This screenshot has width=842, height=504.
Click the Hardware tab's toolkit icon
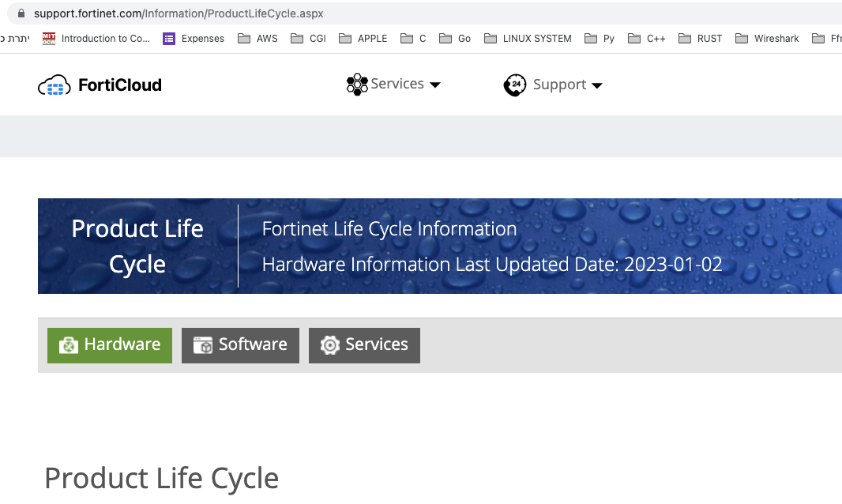coord(69,345)
